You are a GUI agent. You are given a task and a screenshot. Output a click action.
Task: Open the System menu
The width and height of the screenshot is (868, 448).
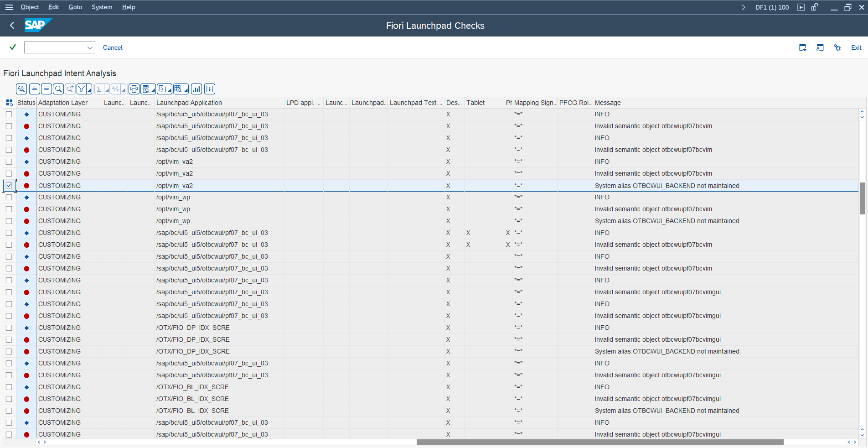tap(102, 7)
